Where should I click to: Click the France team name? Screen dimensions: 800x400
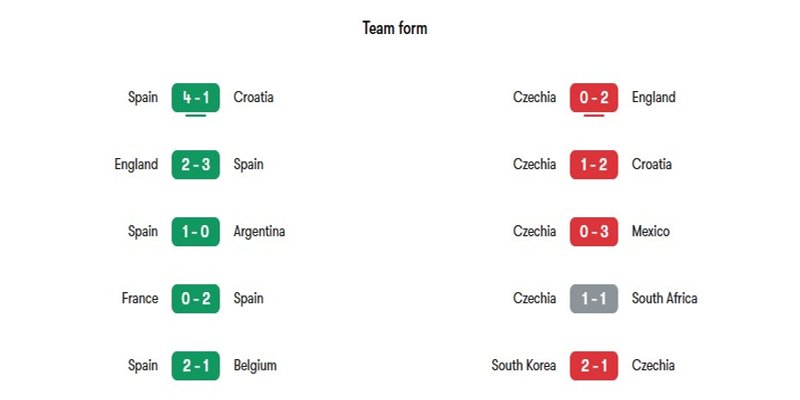(x=140, y=298)
